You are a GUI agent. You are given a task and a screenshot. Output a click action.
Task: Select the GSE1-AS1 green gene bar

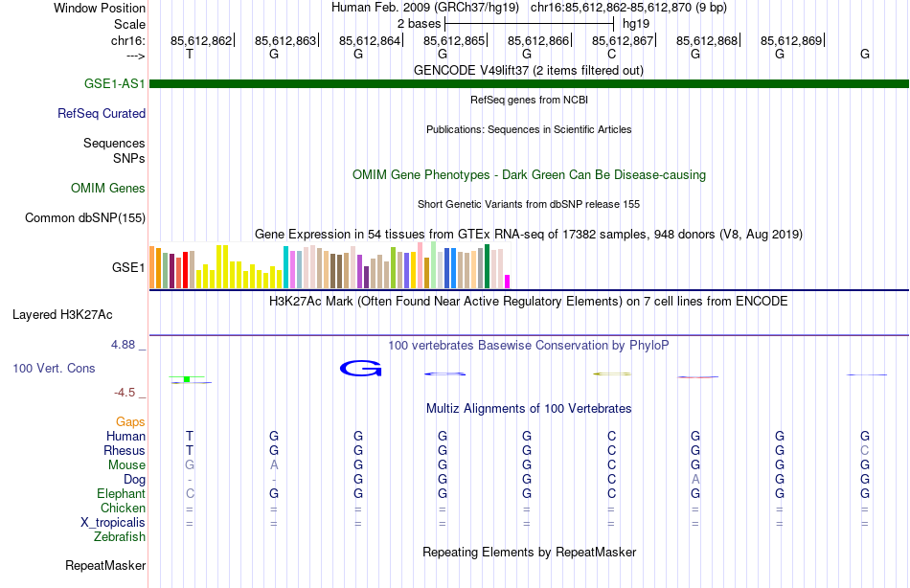point(530,83)
